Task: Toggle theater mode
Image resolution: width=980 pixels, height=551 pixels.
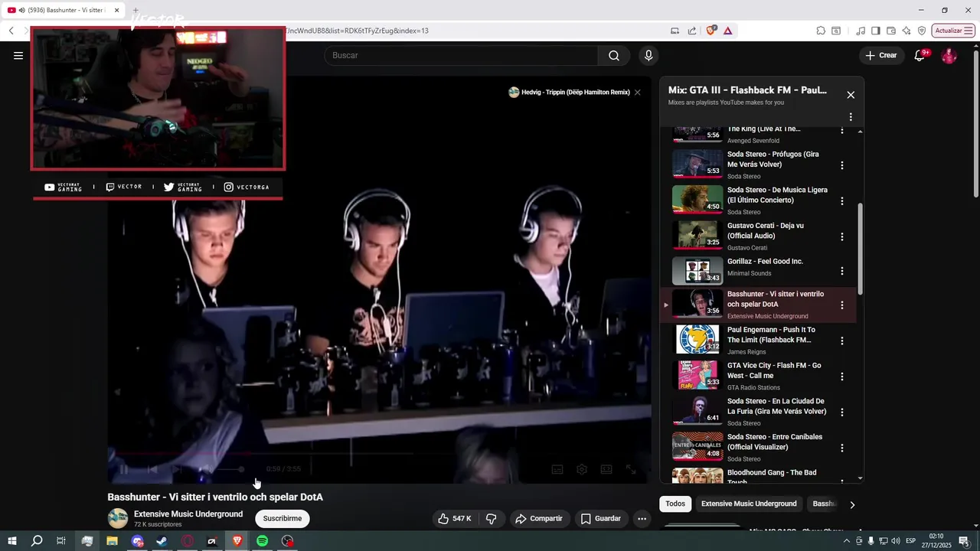Action: pos(606,469)
